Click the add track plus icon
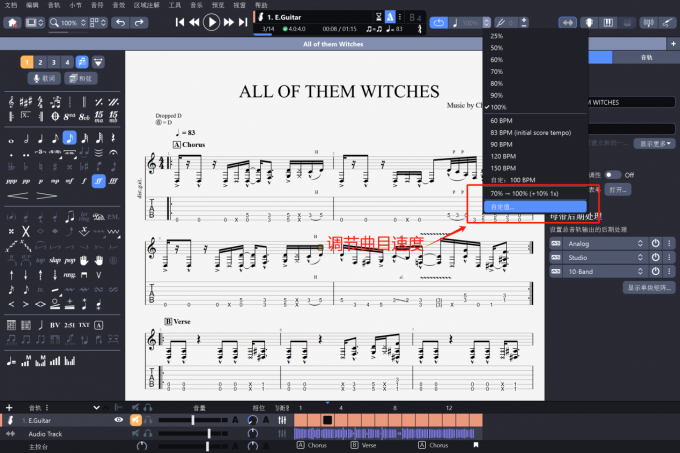This screenshot has height=453, width=680. point(9,408)
